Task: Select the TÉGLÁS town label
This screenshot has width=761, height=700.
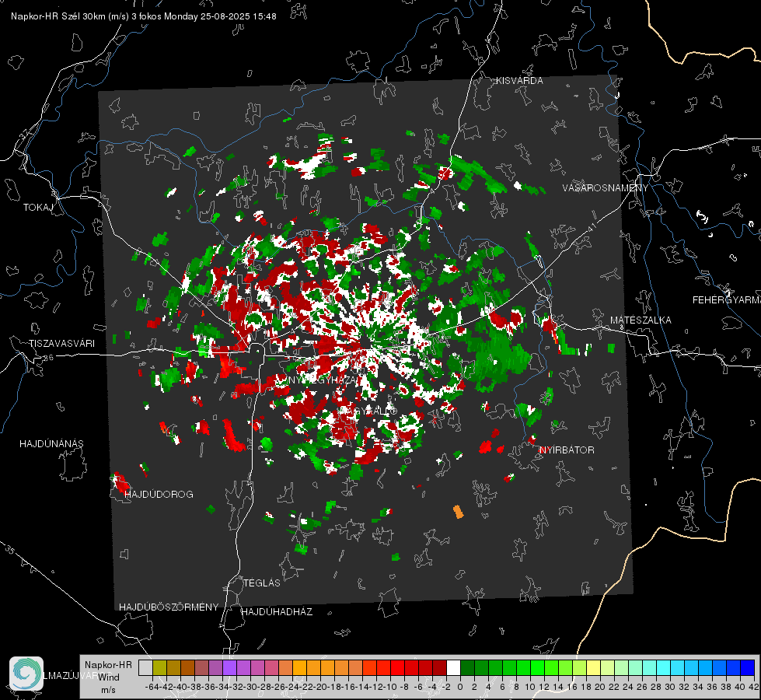Action: [x=262, y=583]
